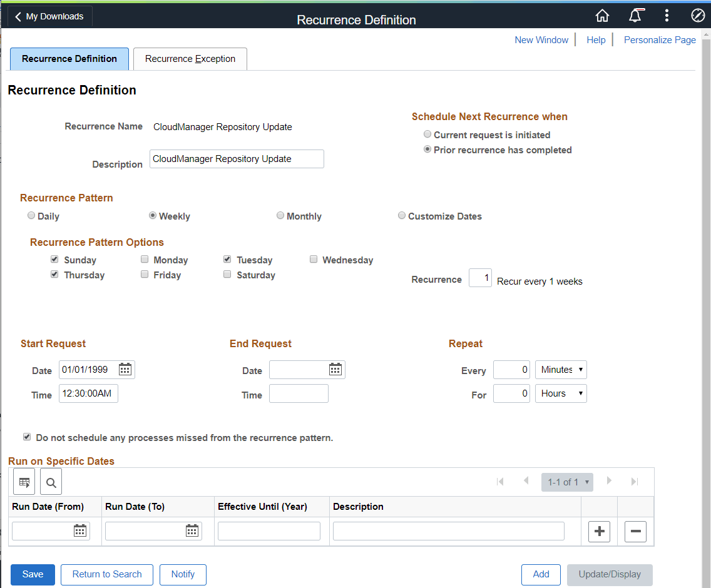Enable the Monday checkbox

(x=145, y=258)
